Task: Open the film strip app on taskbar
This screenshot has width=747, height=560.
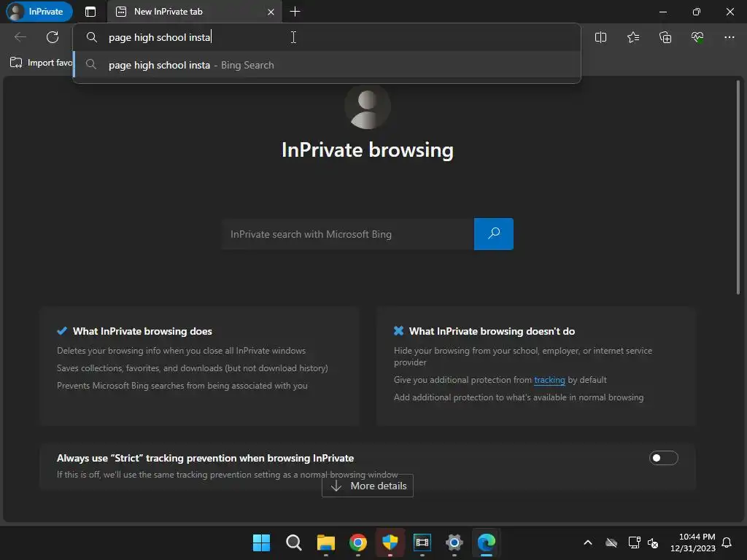Action: pos(422,542)
